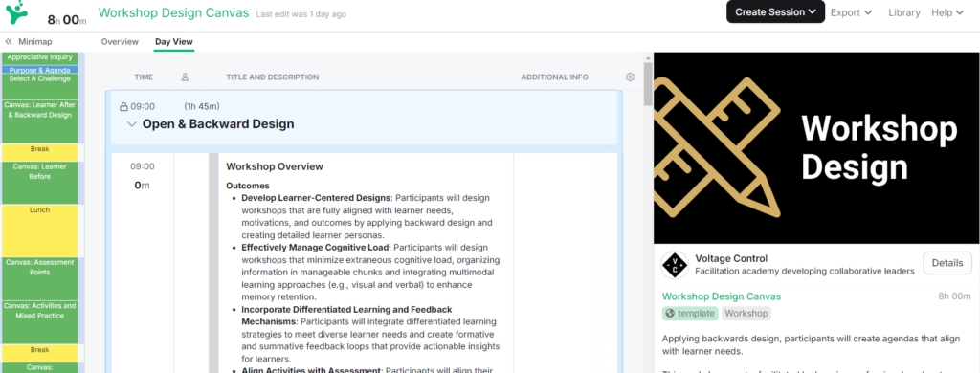980x373 pixels.
Task: Open the Library link
Action: pyautogui.click(x=903, y=12)
